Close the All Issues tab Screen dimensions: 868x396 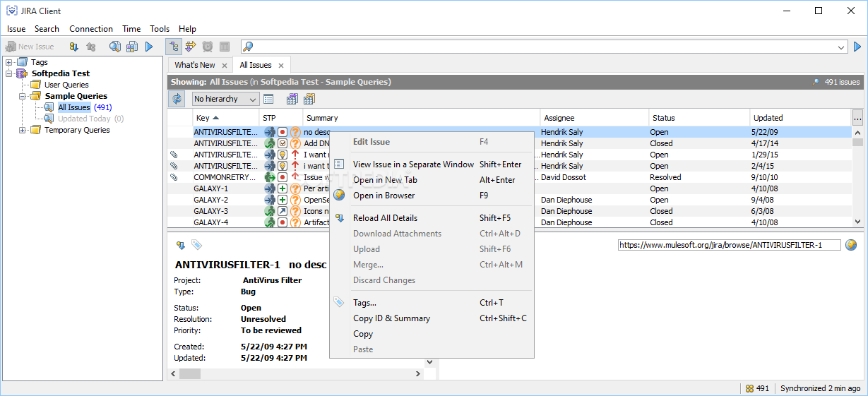tap(281, 66)
